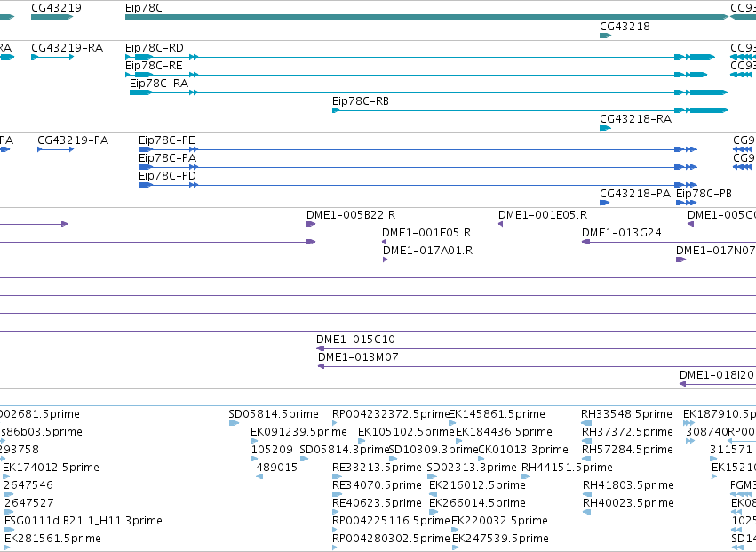Select EST RE34070.5prime

[337, 494]
